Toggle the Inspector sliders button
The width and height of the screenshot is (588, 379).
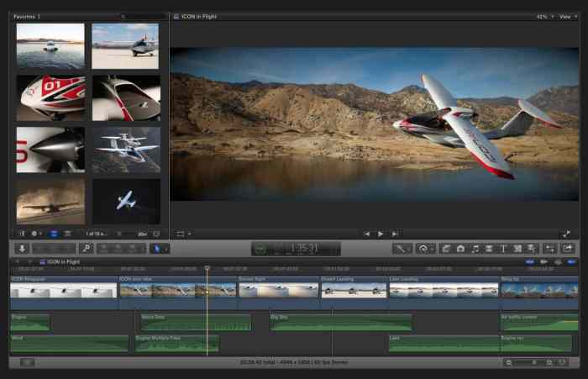tap(550, 249)
